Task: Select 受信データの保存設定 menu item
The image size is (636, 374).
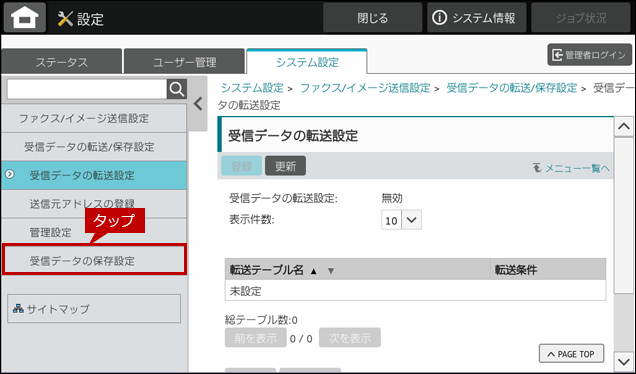Action: tap(94, 260)
